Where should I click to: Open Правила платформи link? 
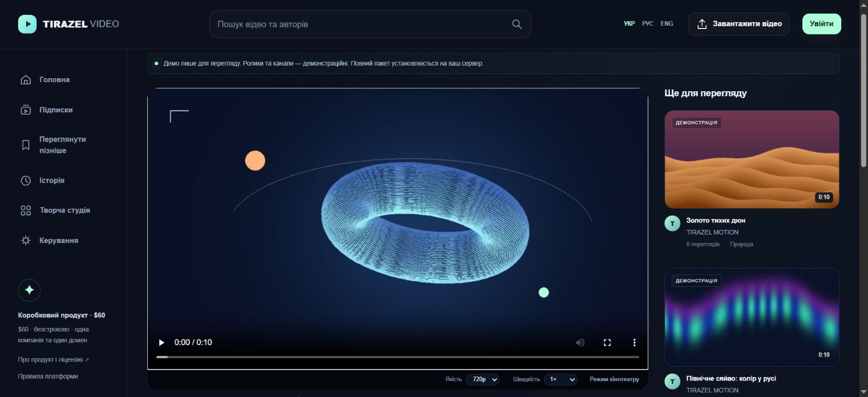point(48,376)
